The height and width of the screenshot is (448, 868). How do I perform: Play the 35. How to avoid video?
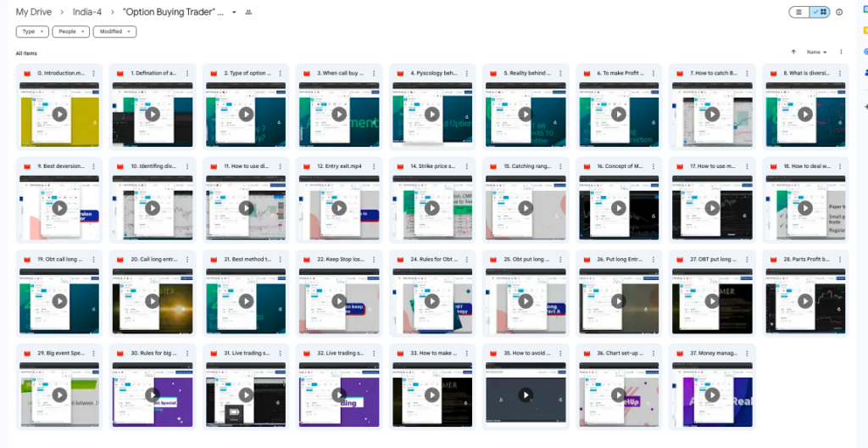pos(526,395)
